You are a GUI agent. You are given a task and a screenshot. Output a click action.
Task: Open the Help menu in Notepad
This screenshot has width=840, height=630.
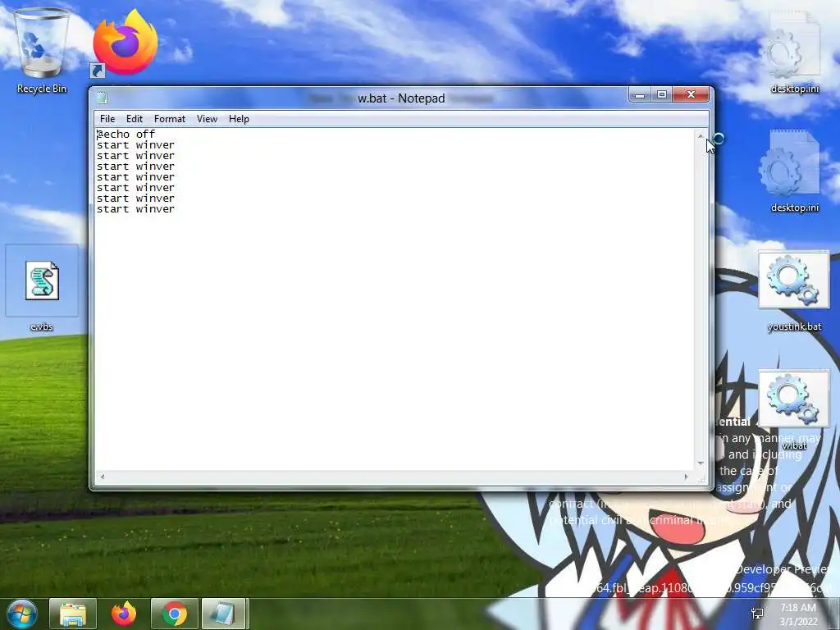(239, 119)
